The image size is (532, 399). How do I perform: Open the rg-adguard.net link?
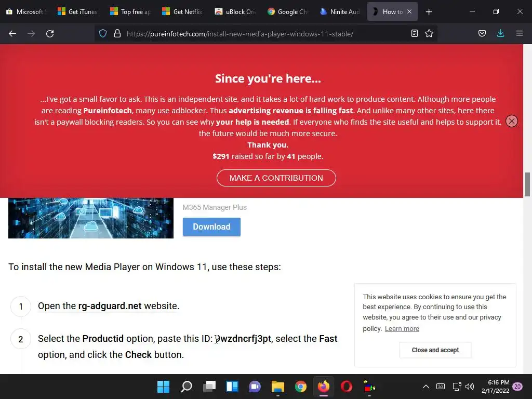[110, 305]
